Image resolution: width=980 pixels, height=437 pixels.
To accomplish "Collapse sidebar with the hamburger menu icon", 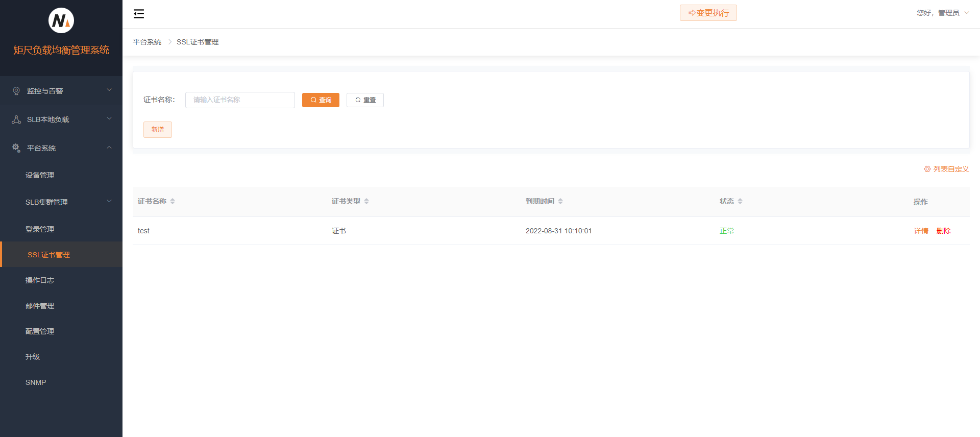I will coord(139,14).
